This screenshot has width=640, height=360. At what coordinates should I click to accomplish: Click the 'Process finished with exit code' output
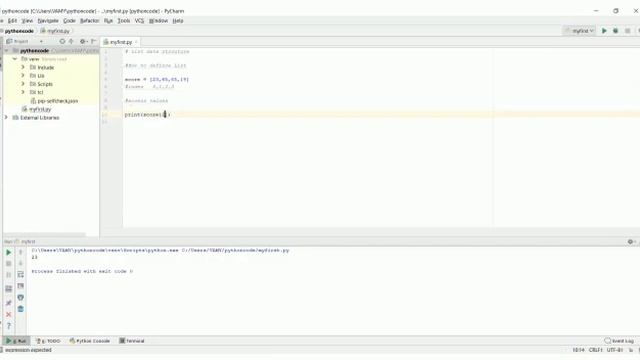(82, 271)
